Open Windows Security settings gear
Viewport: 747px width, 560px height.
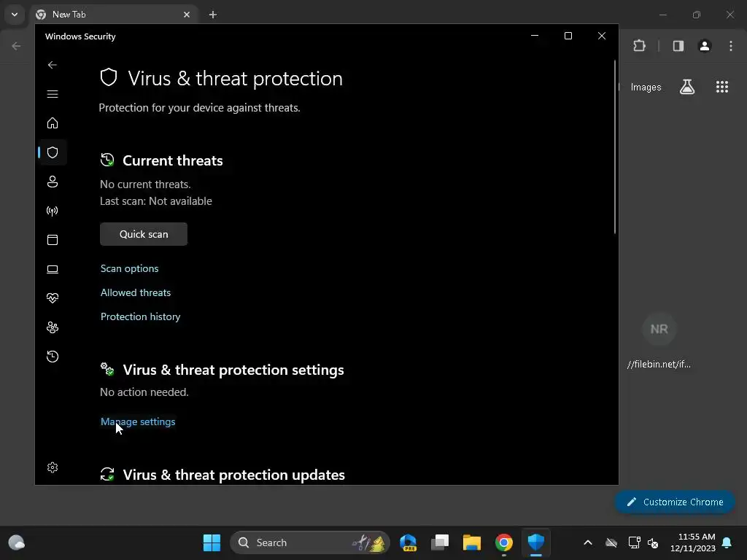point(53,467)
